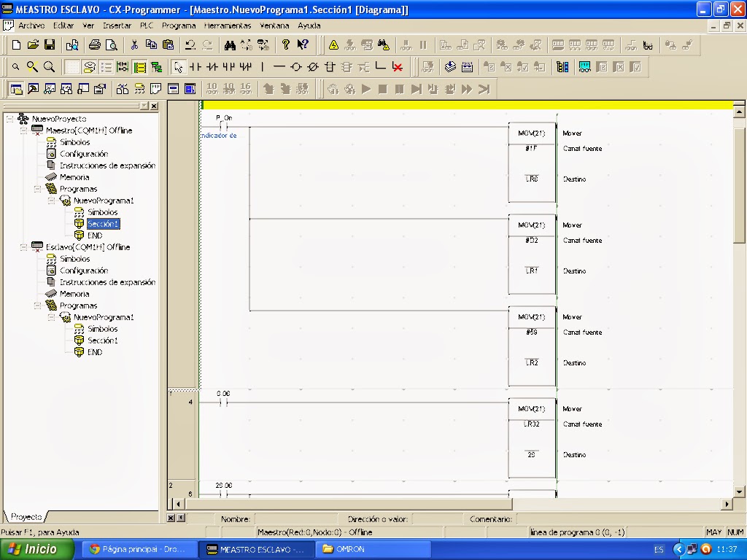
Task: Click the red X delete line icon
Action: (x=398, y=67)
